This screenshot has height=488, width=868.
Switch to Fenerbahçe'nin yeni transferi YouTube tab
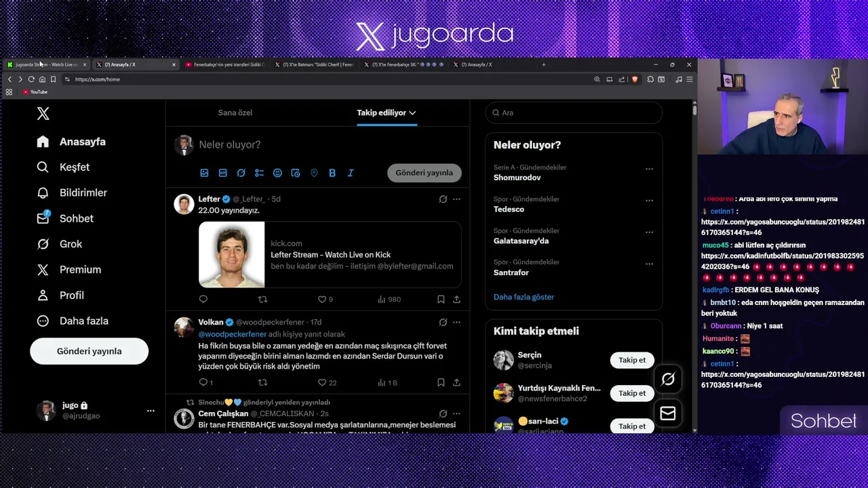[x=224, y=64]
